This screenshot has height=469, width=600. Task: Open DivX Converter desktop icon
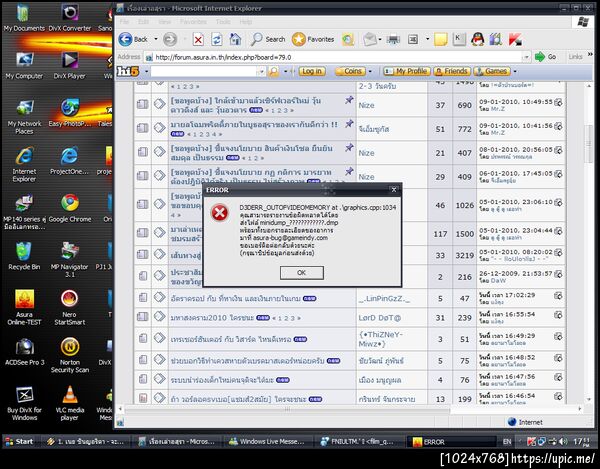(x=70, y=18)
